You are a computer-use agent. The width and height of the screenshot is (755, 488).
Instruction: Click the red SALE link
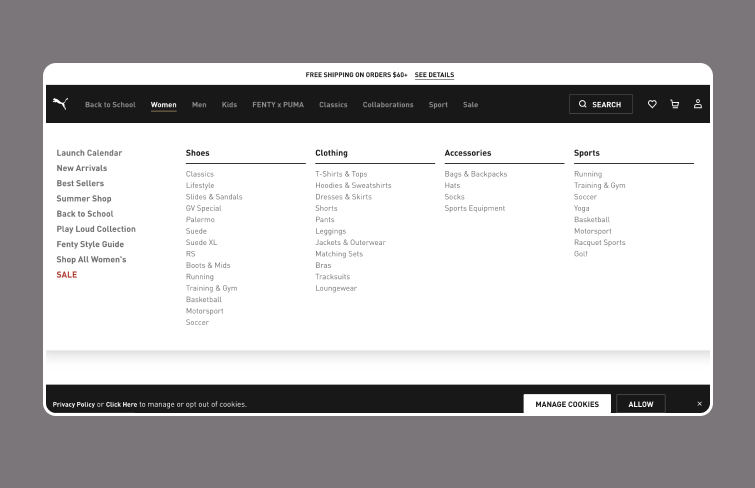66,275
